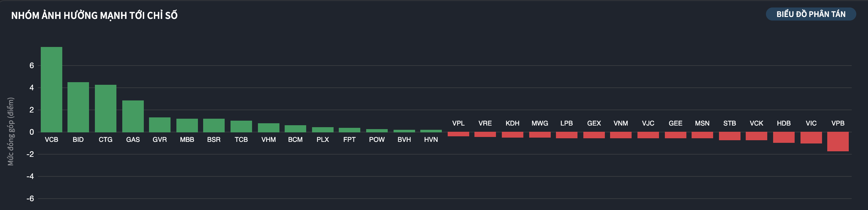Click the MBB green bar
Screen dimensions: 868x210
187,126
